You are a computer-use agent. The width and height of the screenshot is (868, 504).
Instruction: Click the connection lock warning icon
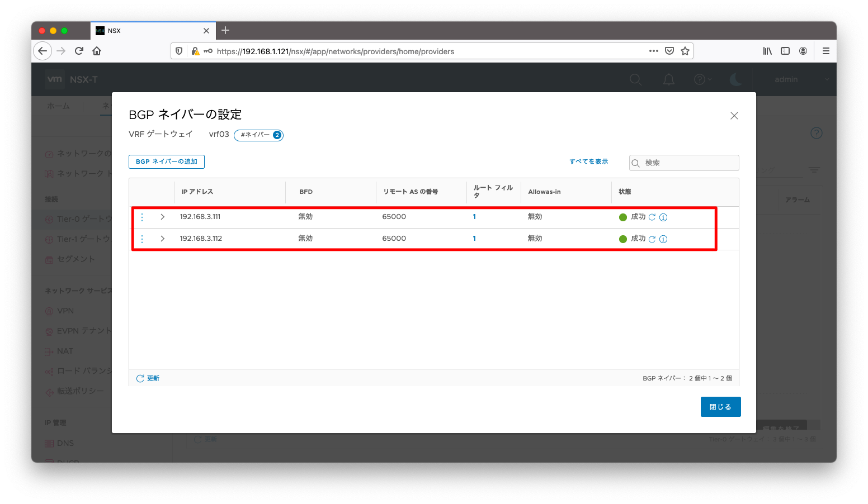pos(195,51)
